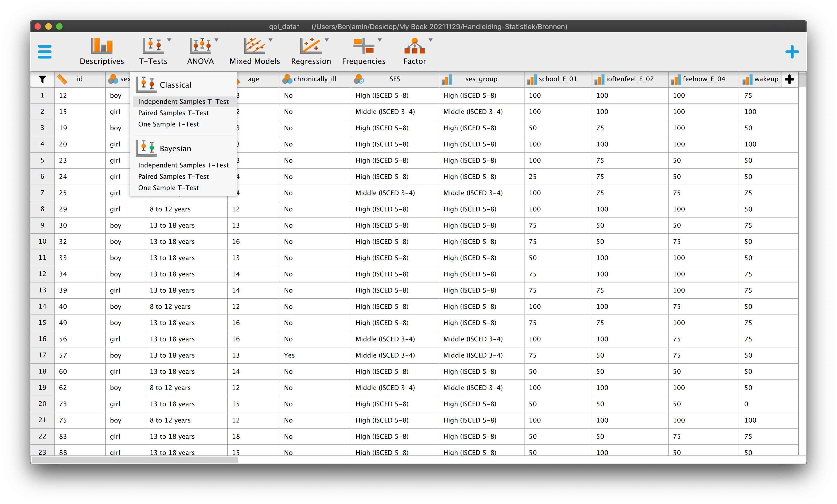Choose Classical Paired Samples T-Test
The width and height of the screenshot is (837, 504).
174,113
